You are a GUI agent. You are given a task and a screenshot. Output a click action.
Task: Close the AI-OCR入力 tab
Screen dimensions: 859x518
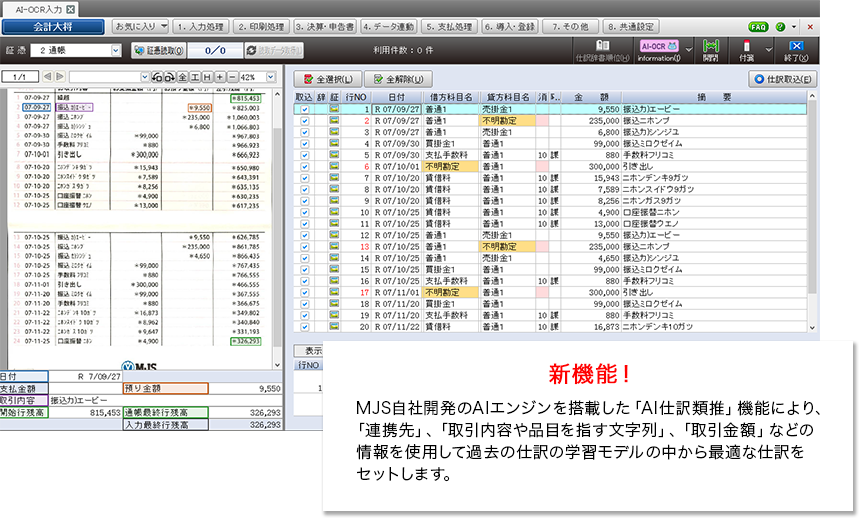tap(71, 9)
